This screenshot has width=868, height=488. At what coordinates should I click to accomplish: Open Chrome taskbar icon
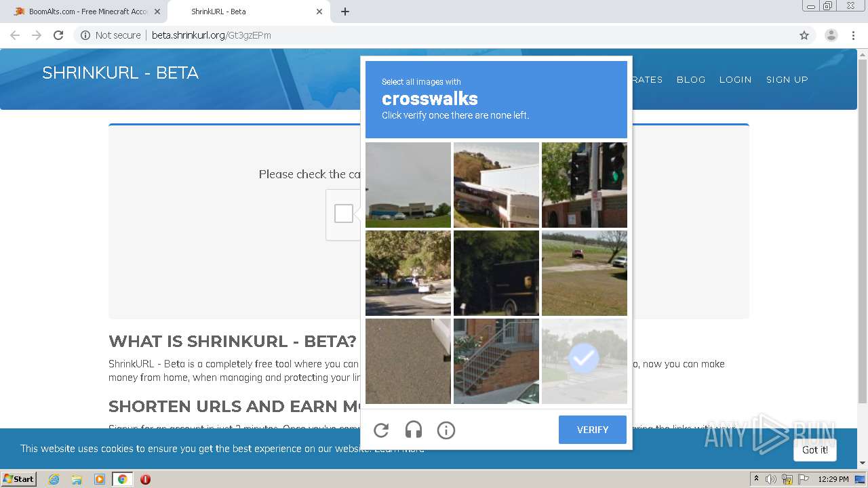pos(122,479)
